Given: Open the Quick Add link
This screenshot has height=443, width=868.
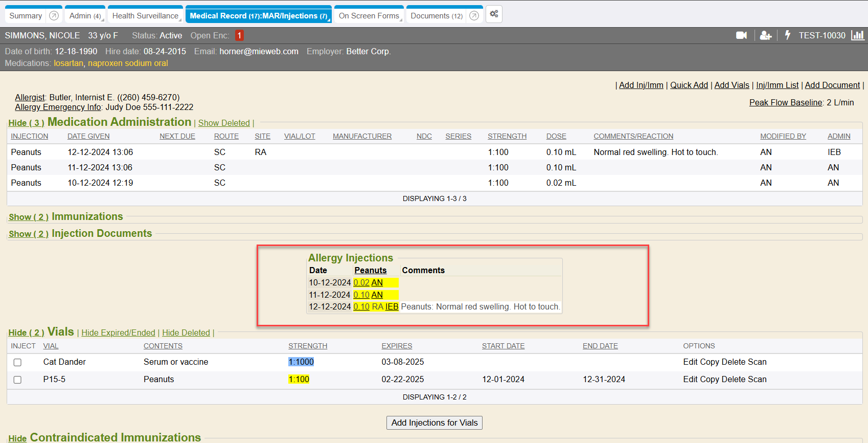Looking at the screenshot, I should (689, 85).
